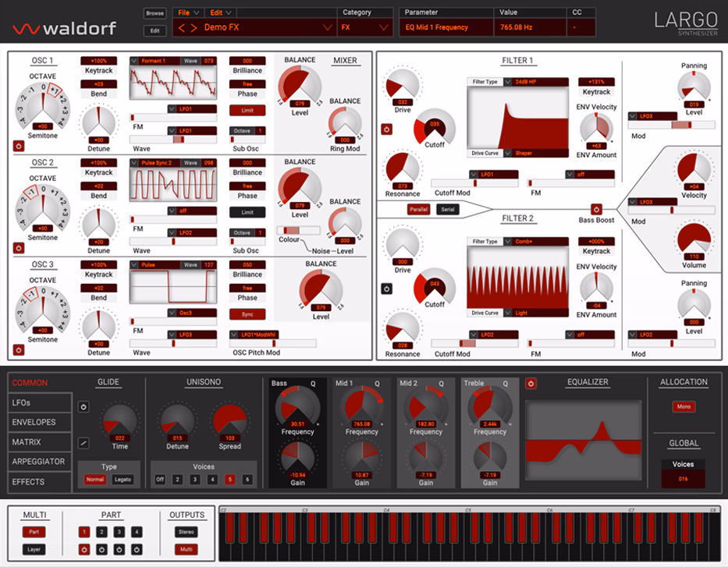728x567 pixels.
Task: Click the Unisono Spread knob
Action: (x=230, y=420)
